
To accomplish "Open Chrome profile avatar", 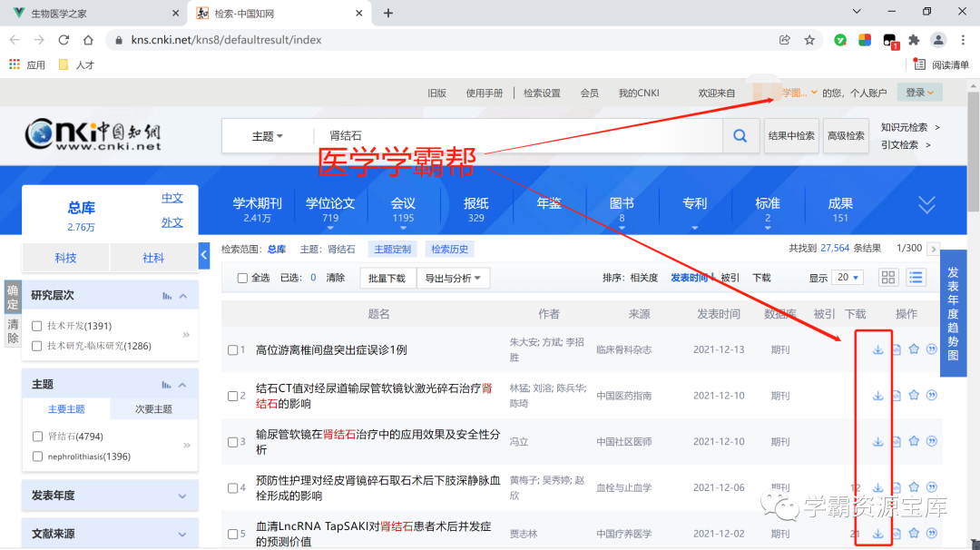I will [938, 40].
